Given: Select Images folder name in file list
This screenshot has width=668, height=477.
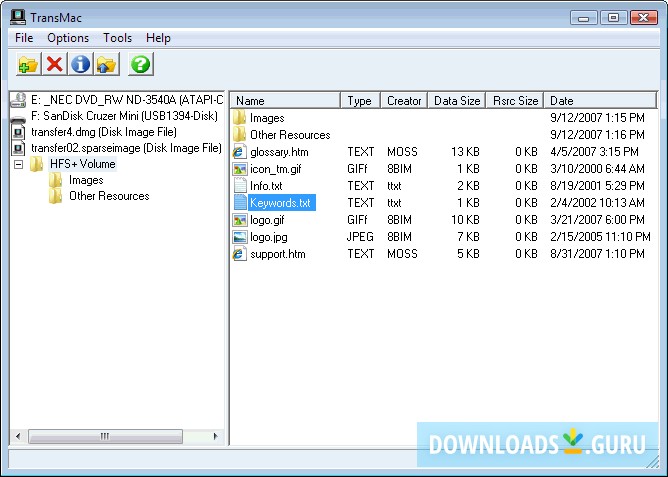Looking at the screenshot, I should click(x=267, y=118).
